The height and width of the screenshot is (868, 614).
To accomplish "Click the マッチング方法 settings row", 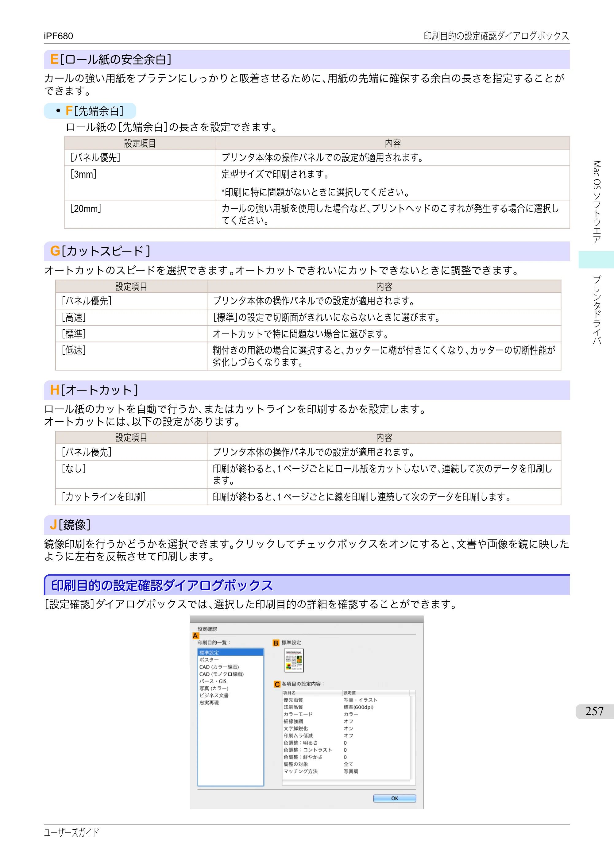I will tap(346, 771).
